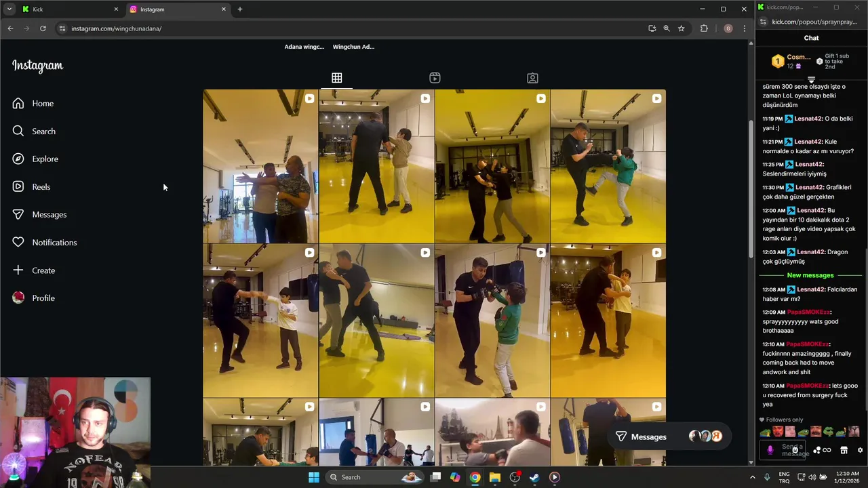Go back in browser history
Viewport: 868px width, 488px height.
(10, 28)
